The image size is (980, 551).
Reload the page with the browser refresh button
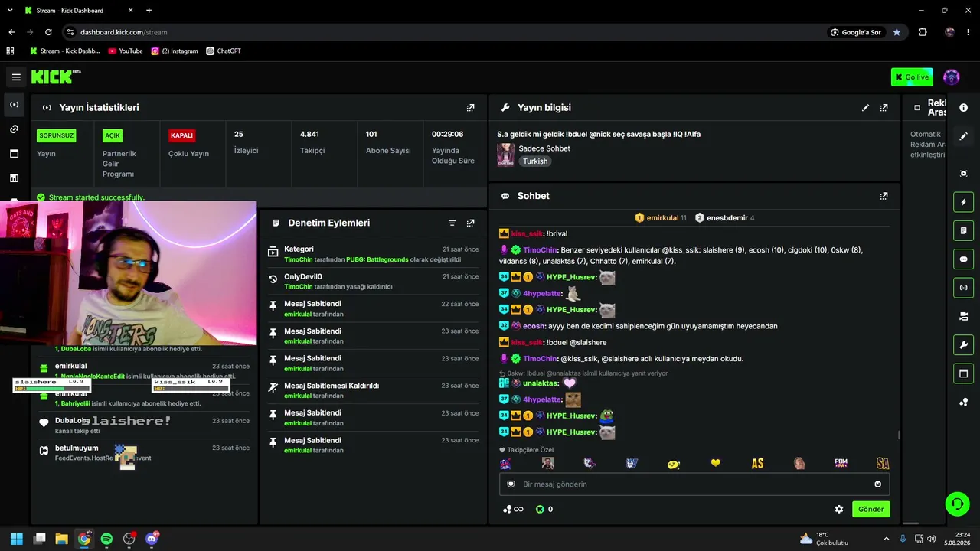48,32
